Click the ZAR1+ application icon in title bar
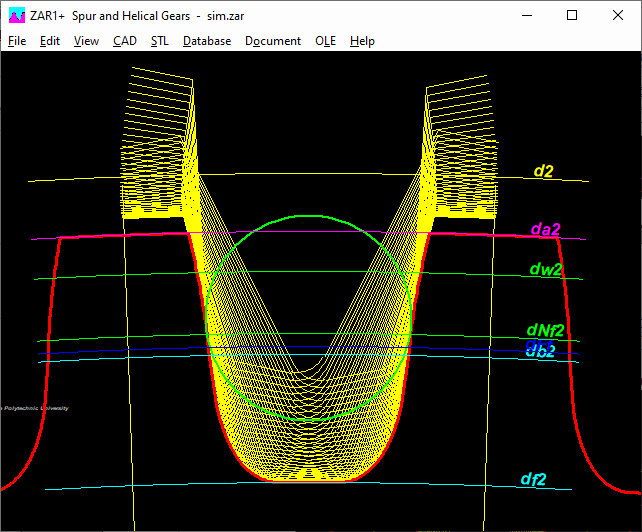Image resolution: width=642 pixels, height=532 pixels. click(x=16, y=15)
